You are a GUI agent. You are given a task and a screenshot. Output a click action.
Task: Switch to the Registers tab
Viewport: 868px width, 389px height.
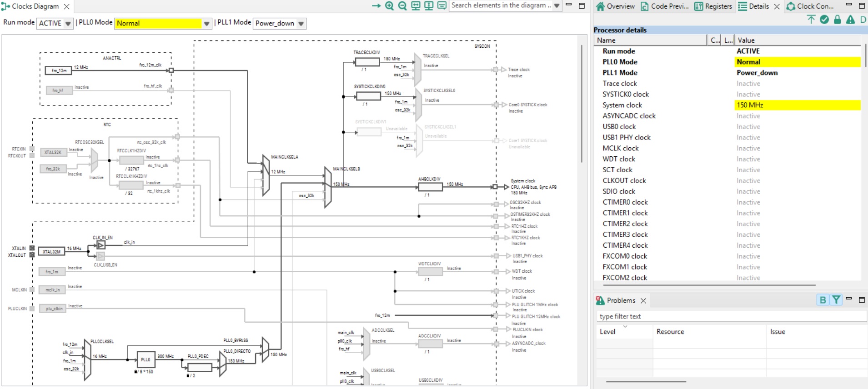[713, 6]
